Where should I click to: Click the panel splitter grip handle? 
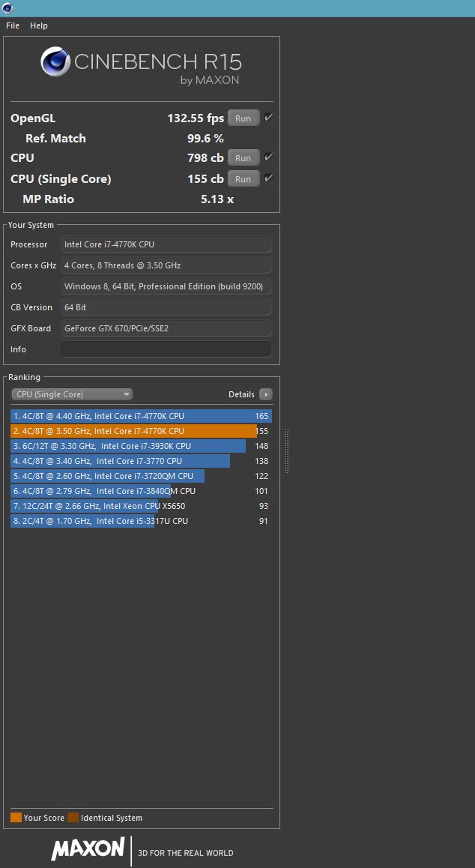[287, 450]
